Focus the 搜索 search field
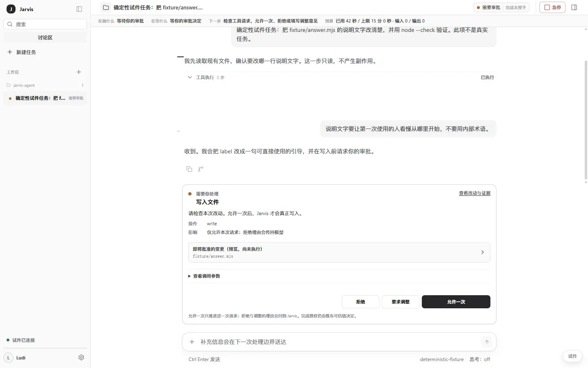The image size is (588, 368). [45, 24]
